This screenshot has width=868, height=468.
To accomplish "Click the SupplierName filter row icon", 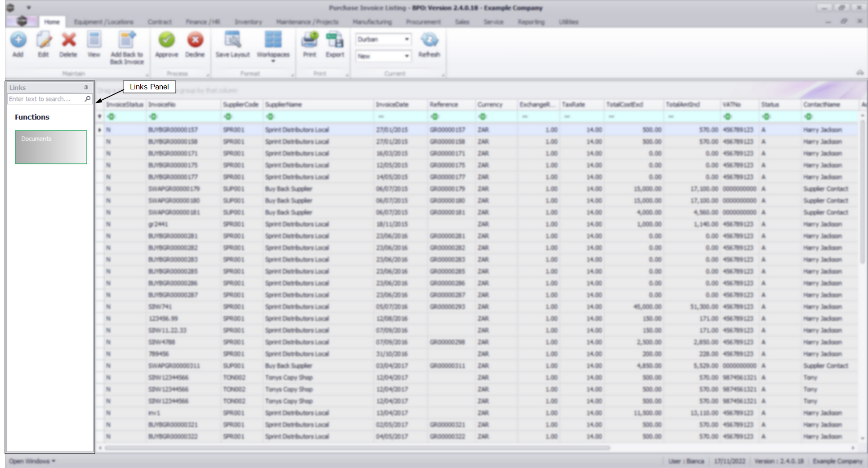I will coord(270,117).
